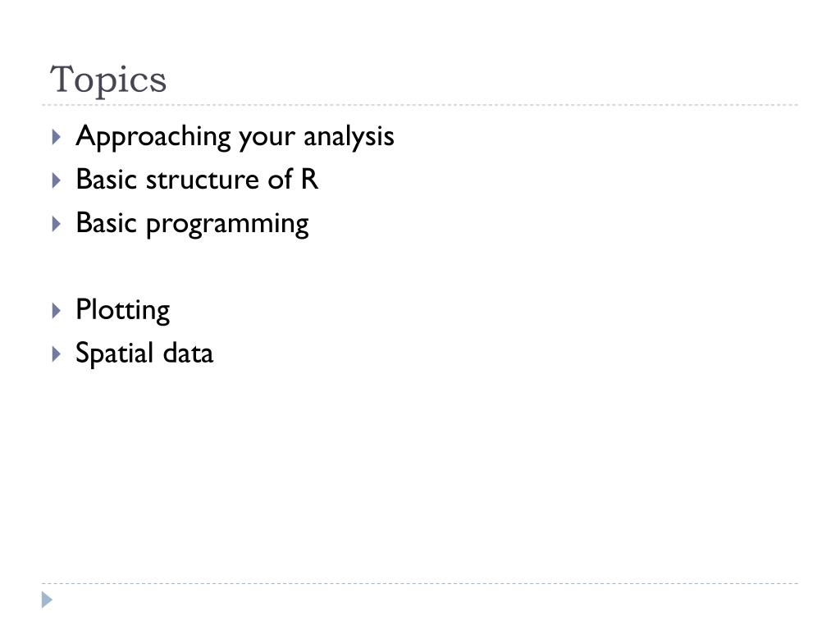This screenshot has height=630, width=840.
Task: Click the dashed divider under the Topics title
Action: pos(420,105)
